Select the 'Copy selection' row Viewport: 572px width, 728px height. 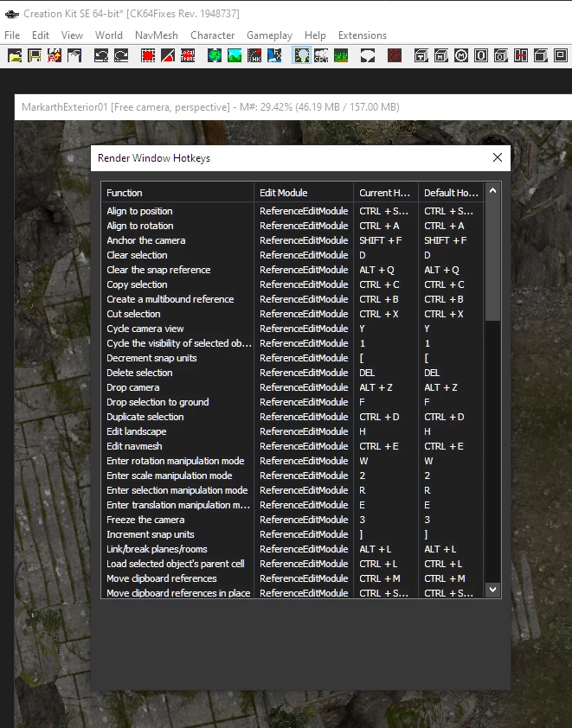point(292,284)
